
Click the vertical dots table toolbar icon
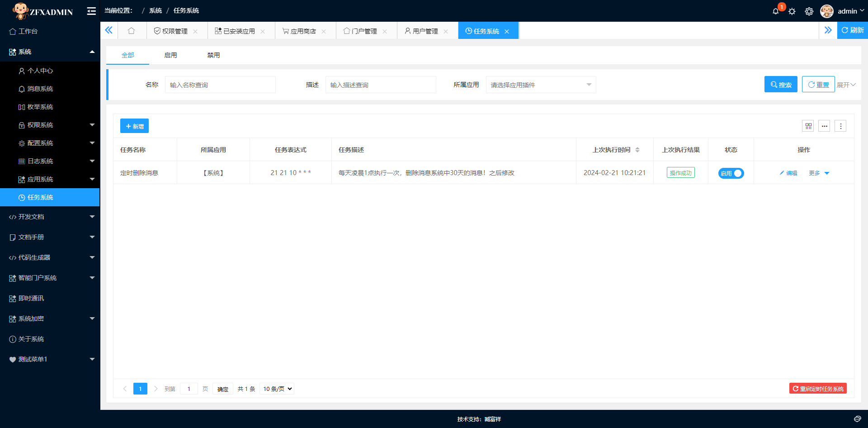[840, 126]
